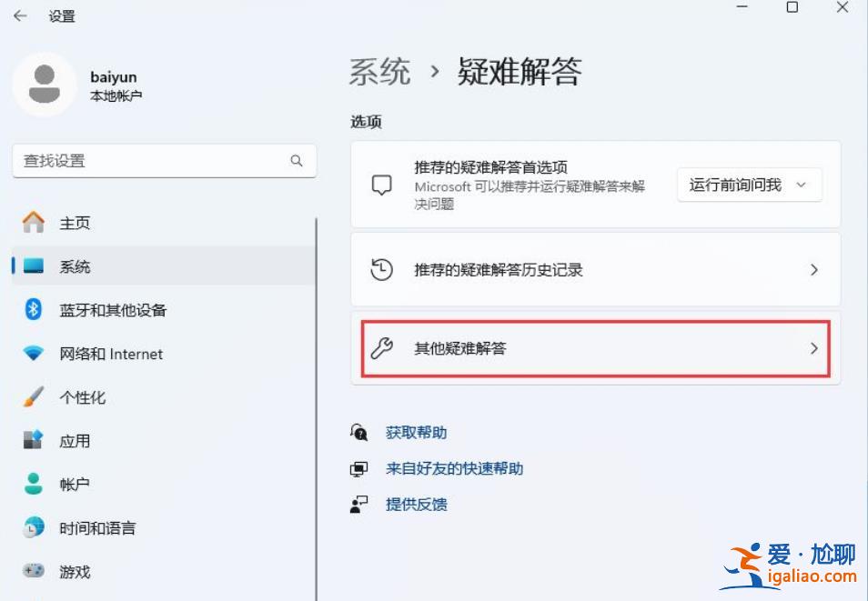The height and width of the screenshot is (601, 868).
Task: Click the back arrow at top left
Action: [x=20, y=15]
